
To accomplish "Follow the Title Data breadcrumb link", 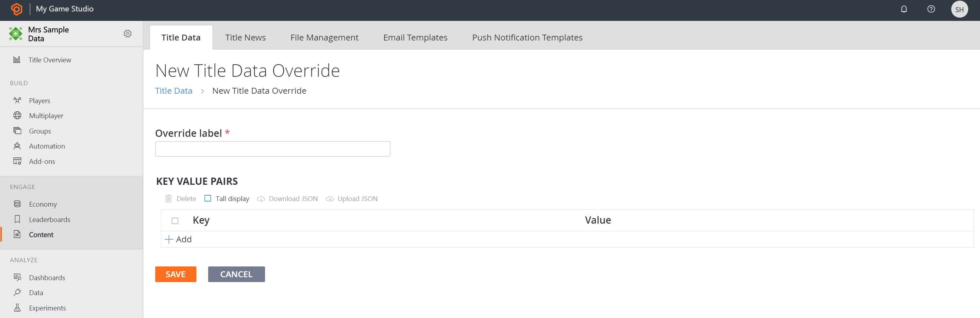I will (x=174, y=90).
